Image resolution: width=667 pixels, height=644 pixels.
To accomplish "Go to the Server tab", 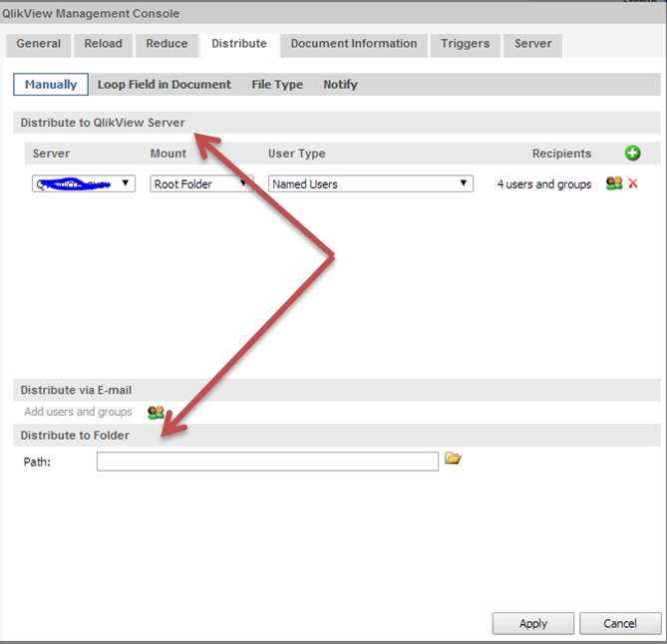I will (x=532, y=44).
